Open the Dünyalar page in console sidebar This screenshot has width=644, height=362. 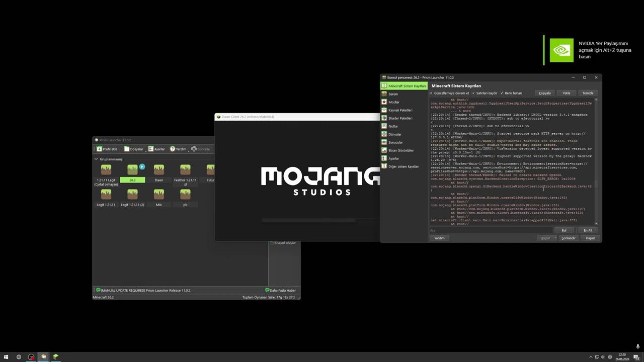click(x=404, y=134)
